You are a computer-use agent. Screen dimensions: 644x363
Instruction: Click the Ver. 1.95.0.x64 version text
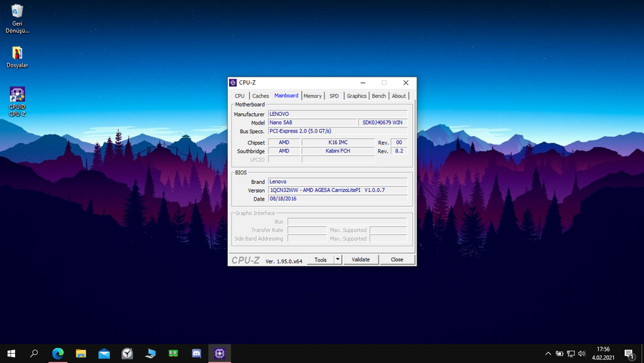pyautogui.click(x=284, y=261)
